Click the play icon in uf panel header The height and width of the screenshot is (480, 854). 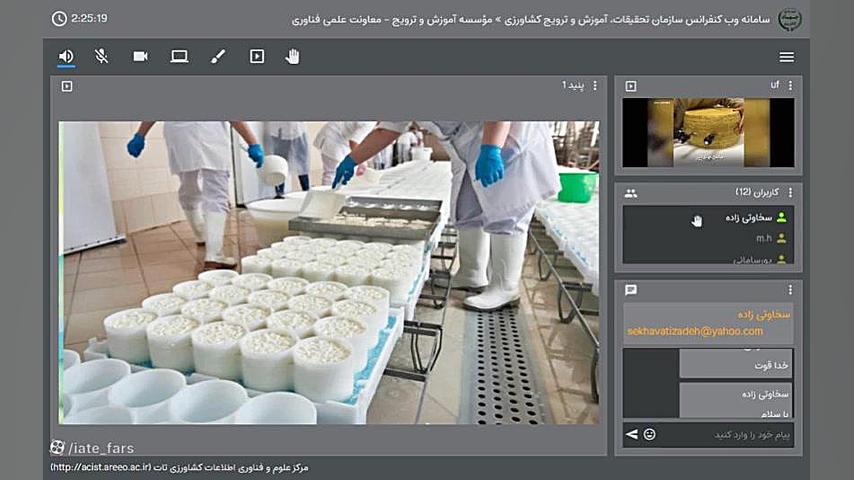pos(631,86)
